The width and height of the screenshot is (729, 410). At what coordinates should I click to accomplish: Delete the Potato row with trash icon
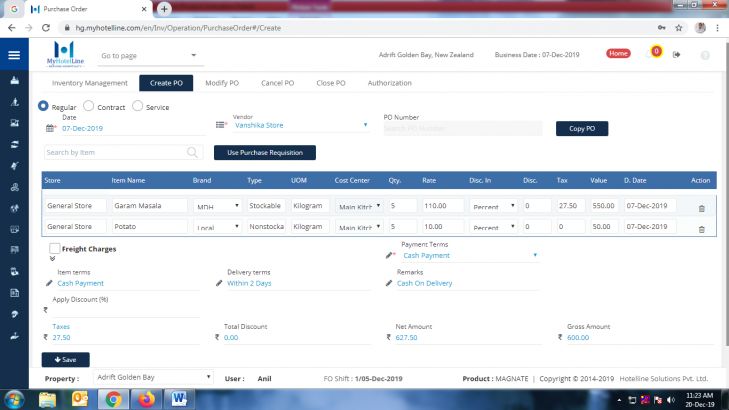pos(700,228)
